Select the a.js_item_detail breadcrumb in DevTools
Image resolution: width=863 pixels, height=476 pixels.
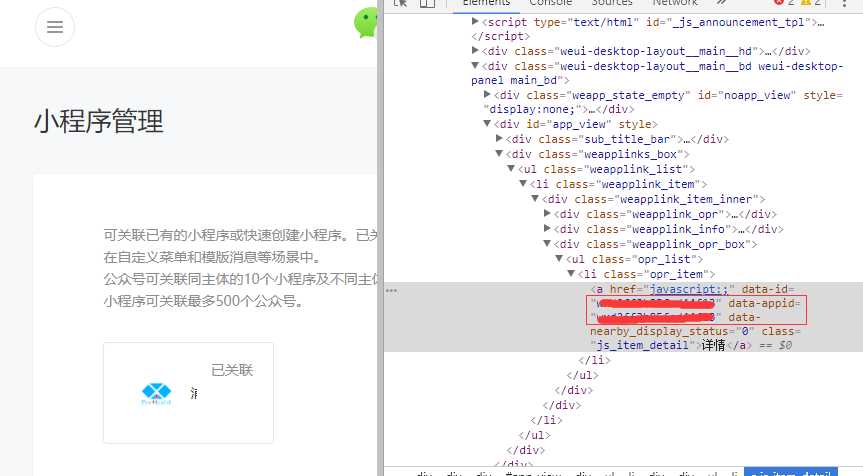(x=791, y=473)
